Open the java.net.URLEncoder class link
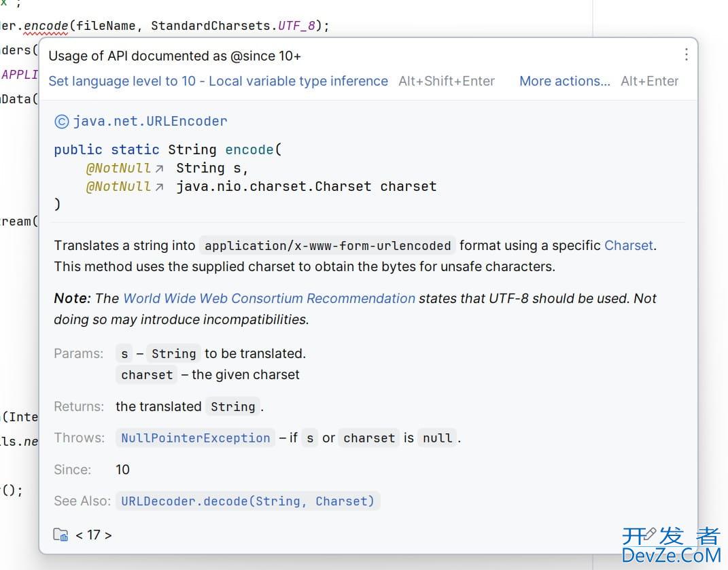 click(150, 122)
